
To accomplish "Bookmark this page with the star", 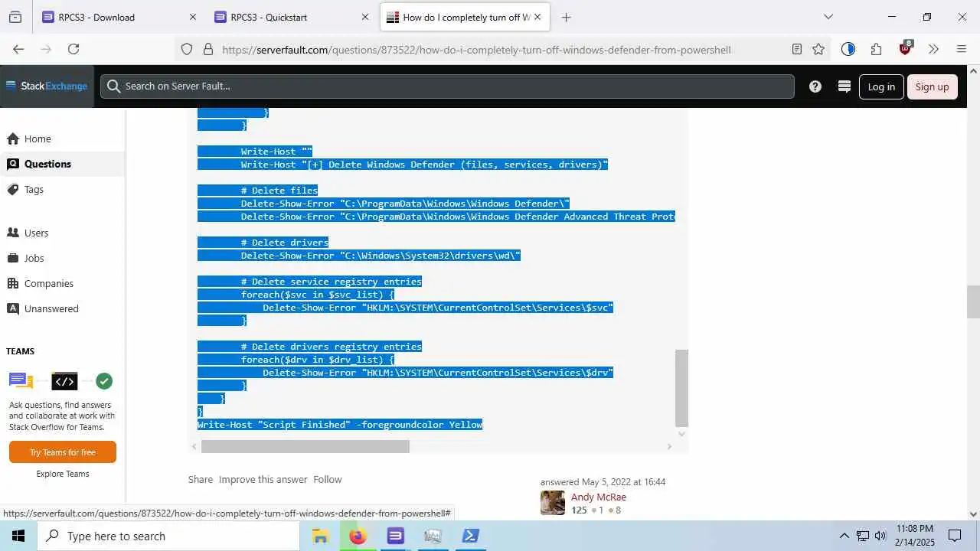I will [818, 49].
